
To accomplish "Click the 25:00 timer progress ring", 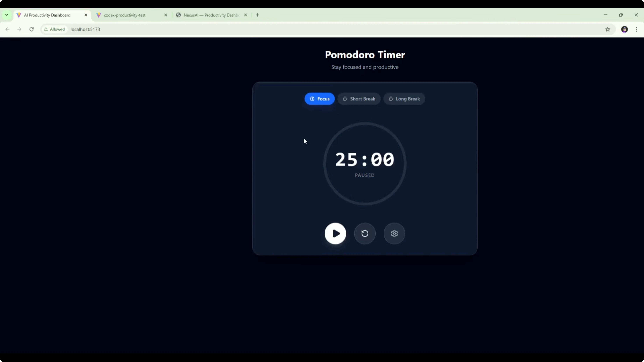I will (365, 164).
